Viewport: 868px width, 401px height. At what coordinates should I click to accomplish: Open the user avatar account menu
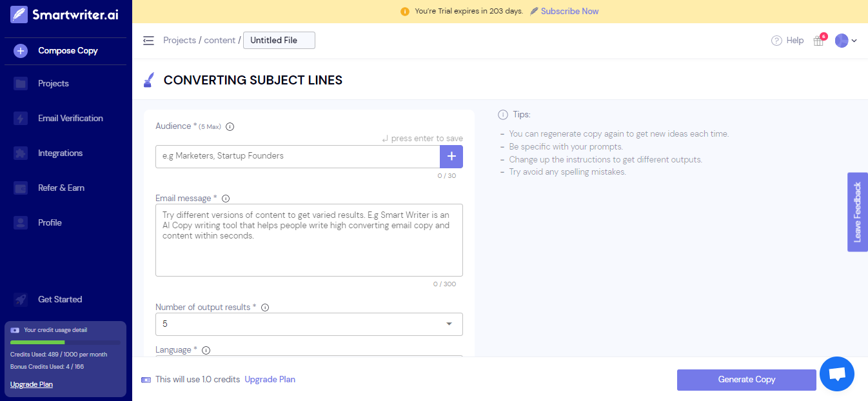pos(845,41)
